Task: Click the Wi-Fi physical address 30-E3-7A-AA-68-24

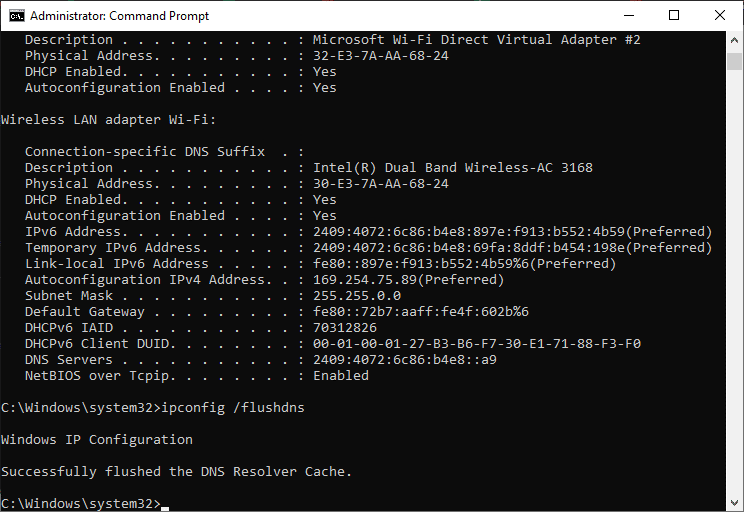Action: (380, 184)
